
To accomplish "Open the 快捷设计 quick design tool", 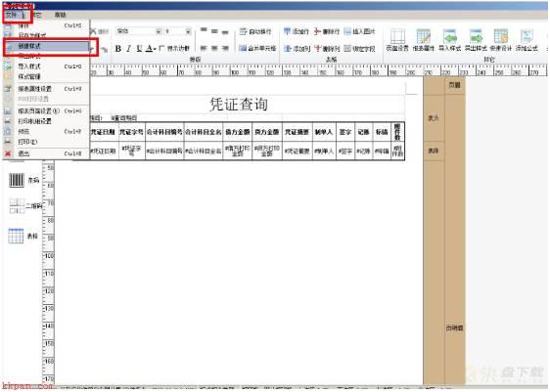I will [501, 40].
